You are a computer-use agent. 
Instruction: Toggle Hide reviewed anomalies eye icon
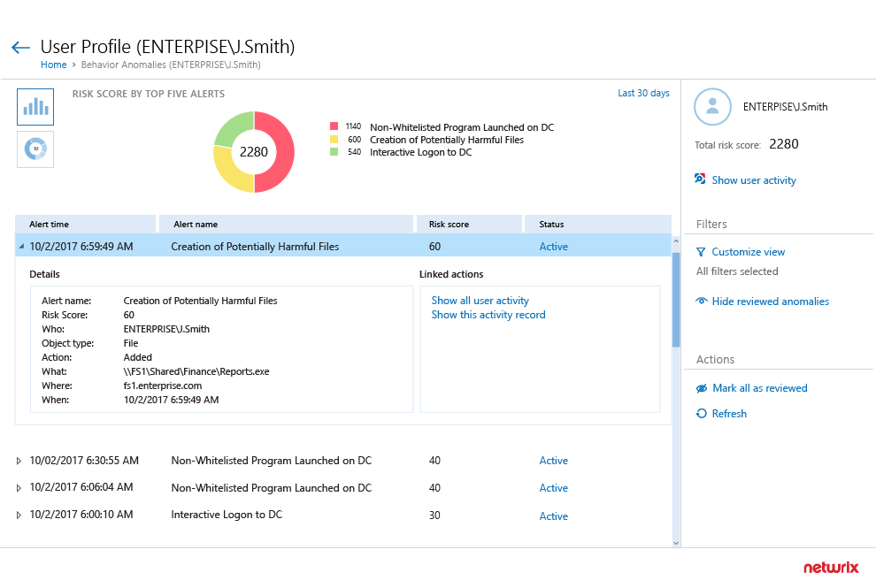tap(702, 302)
